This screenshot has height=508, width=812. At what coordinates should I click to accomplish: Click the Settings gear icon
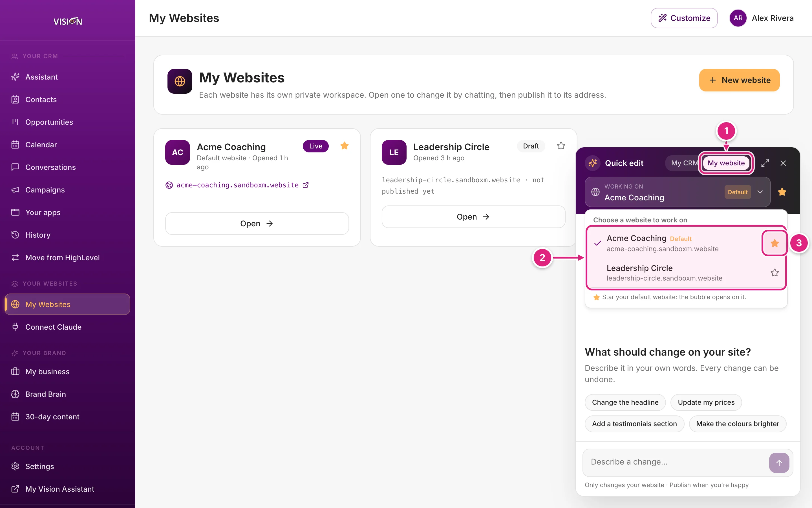click(15, 466)
